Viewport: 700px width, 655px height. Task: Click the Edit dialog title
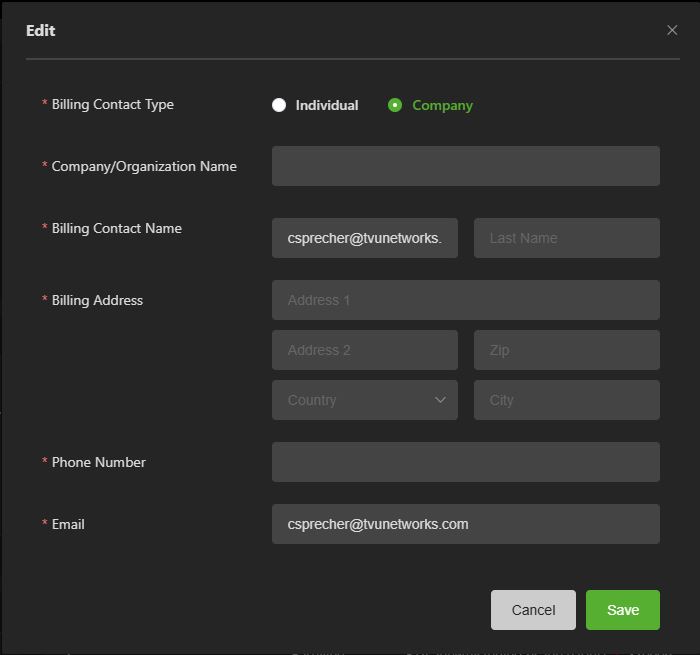point(41,31)
